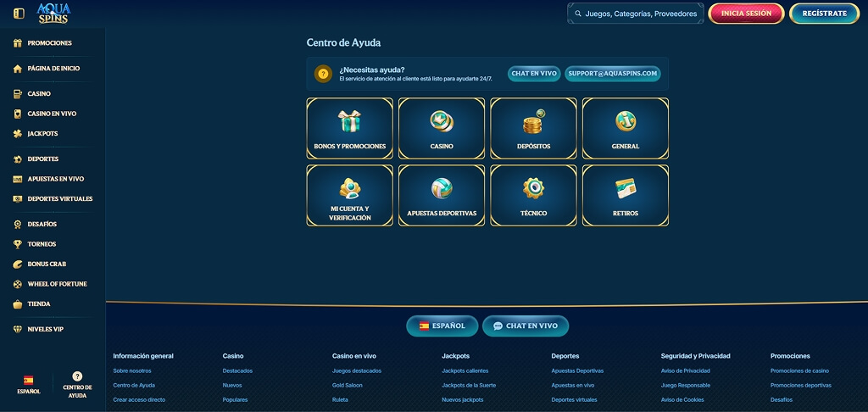
Task: Click the Bonus Crab icon
Action: 18,264
